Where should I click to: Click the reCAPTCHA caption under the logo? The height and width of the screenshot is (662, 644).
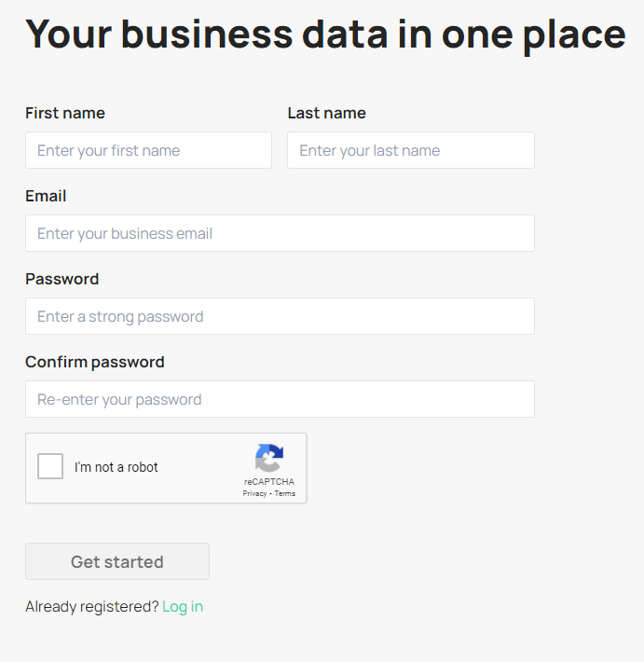coord(268,482)
